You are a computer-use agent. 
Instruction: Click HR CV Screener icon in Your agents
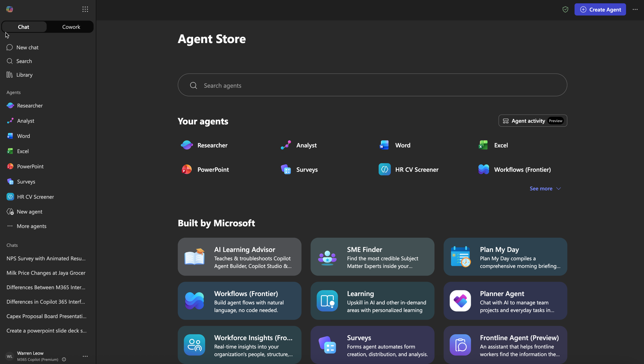[x=384, y=169]
